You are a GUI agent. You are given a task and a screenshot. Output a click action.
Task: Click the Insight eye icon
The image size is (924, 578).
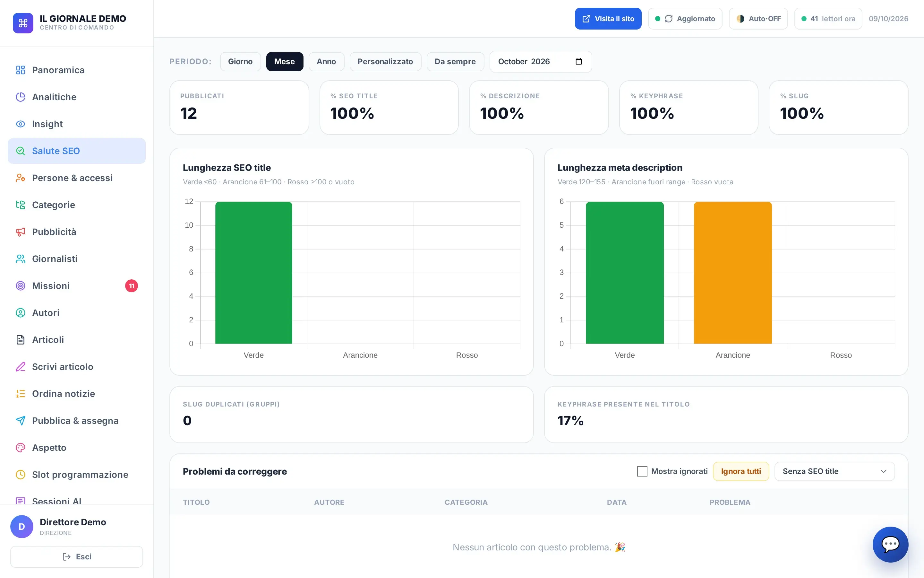[x=21, y=124]
